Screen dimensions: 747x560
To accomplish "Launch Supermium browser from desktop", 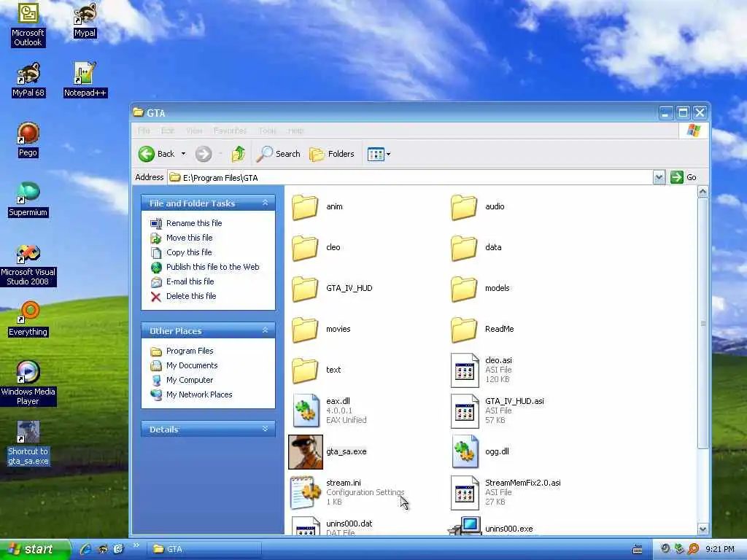I will point(28,200).
